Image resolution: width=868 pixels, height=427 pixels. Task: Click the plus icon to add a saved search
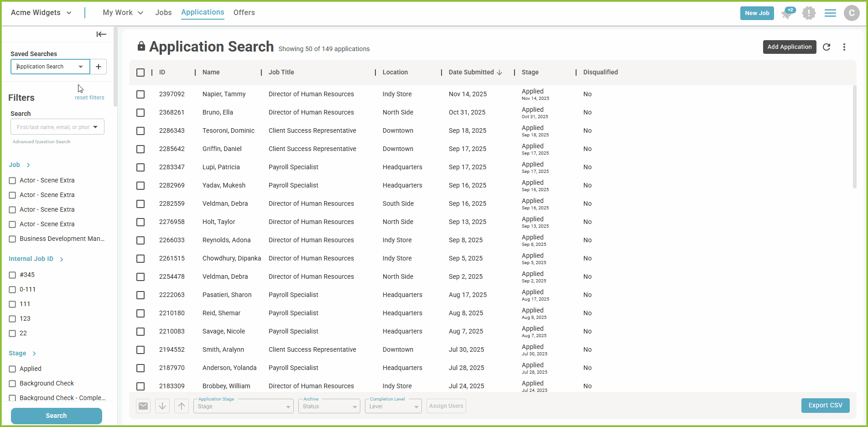coord(99,67)
